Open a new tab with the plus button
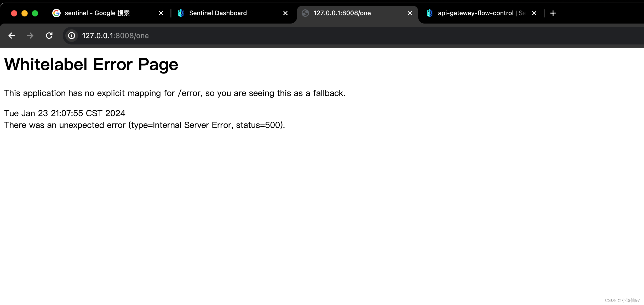The height and width of the screenshot is (305, 644). pyautogui.click(x=553, y=13)
